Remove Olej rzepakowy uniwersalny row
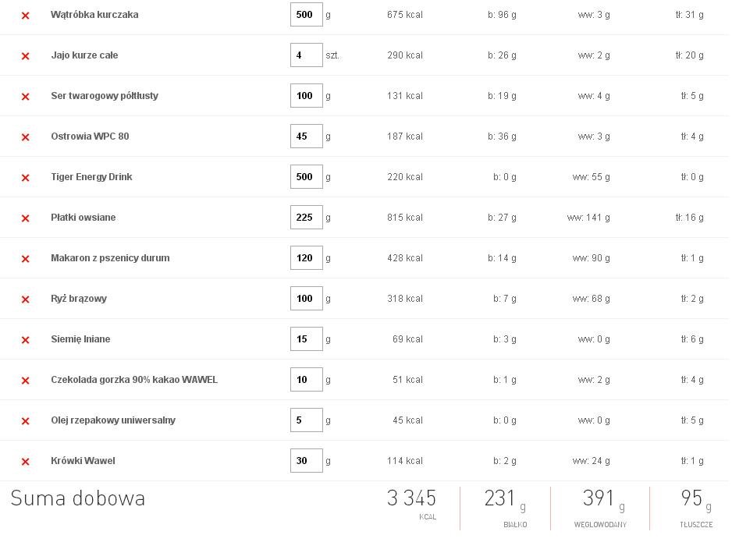This screenshot has height=560, width=732. (26, 421)
